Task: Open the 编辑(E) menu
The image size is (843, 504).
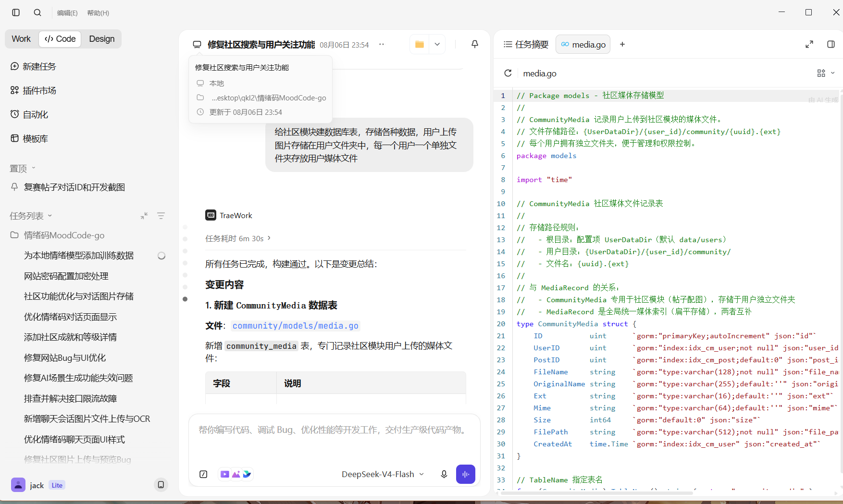Action: (x=67, y=13)
